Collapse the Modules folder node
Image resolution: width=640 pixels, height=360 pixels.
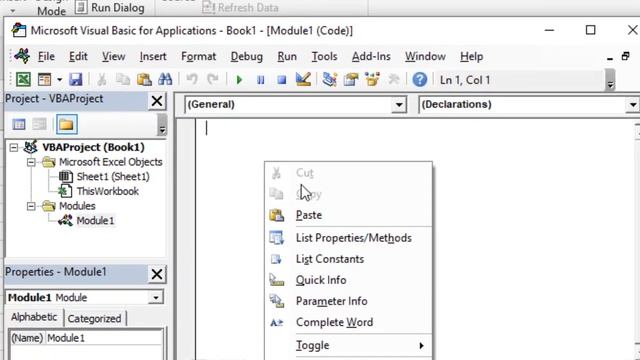click(x=31, y=206)
